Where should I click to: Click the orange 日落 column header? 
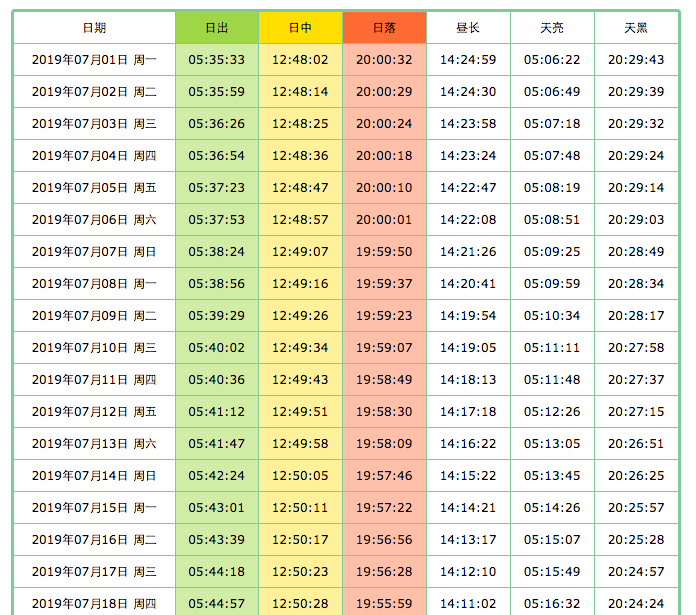click(x=384, y=28)
